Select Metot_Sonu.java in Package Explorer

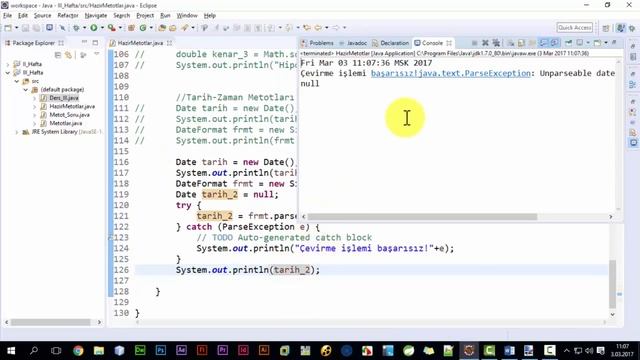[69, 115]
